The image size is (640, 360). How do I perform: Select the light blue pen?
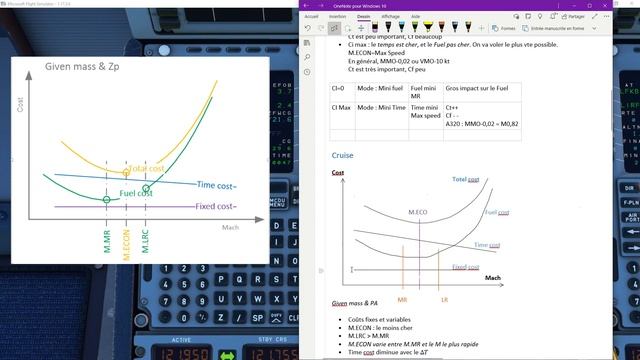[x=402, y=28]
